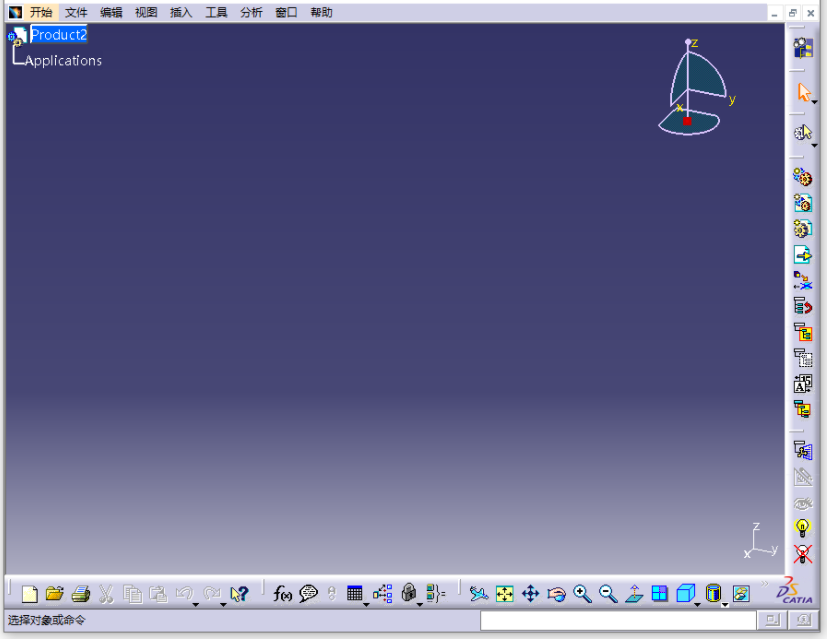Open the Formula f(x) editor

click(x=282, y=594)
